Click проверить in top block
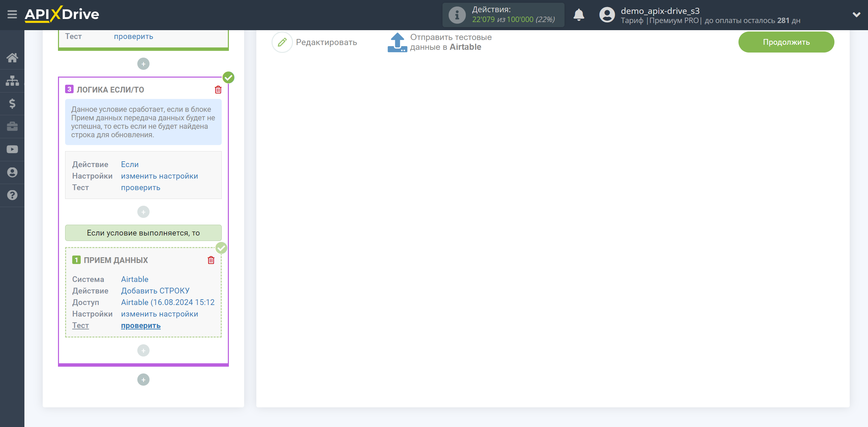This screenshot has height=427, width=868. point(134,36)
